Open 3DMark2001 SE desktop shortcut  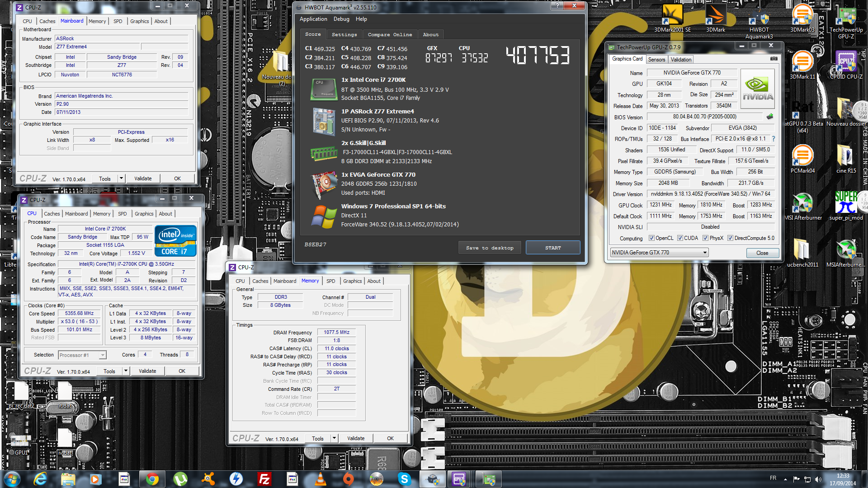pos(672,18)
